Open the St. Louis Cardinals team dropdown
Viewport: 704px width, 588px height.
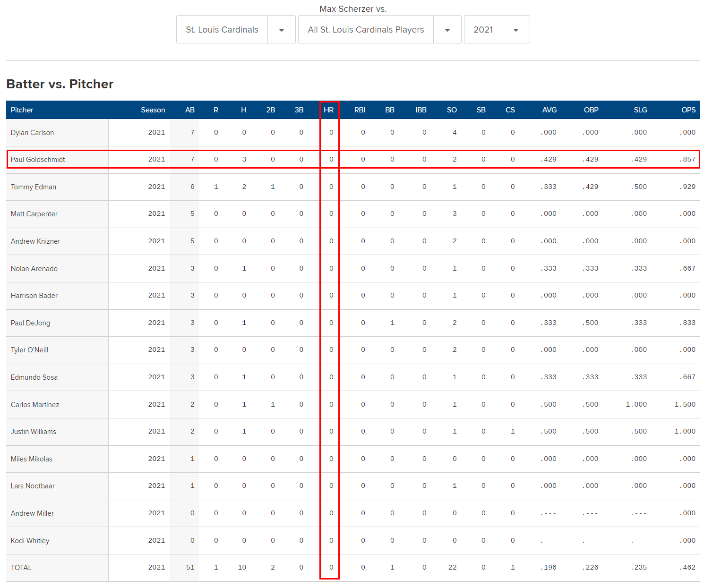tap(236, 29)
